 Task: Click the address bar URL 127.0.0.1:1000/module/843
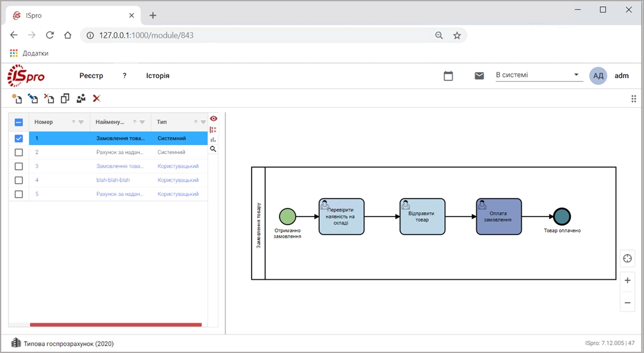tap(146, 35)
